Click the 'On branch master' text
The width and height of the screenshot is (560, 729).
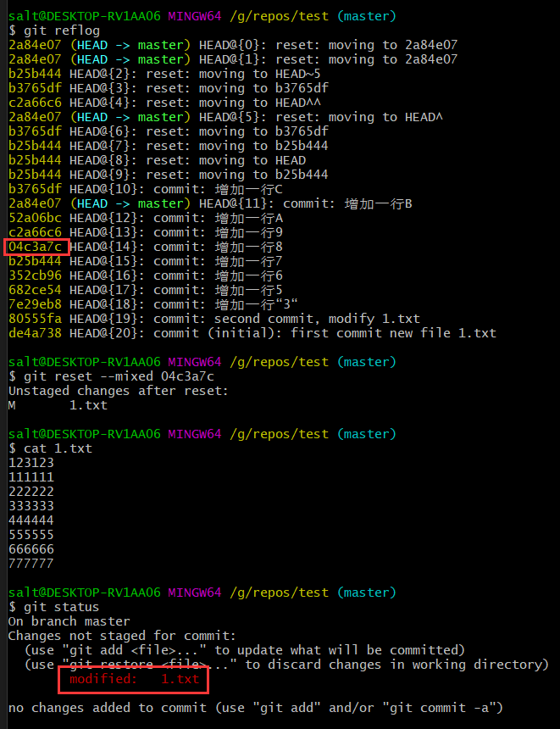point(69,621)
